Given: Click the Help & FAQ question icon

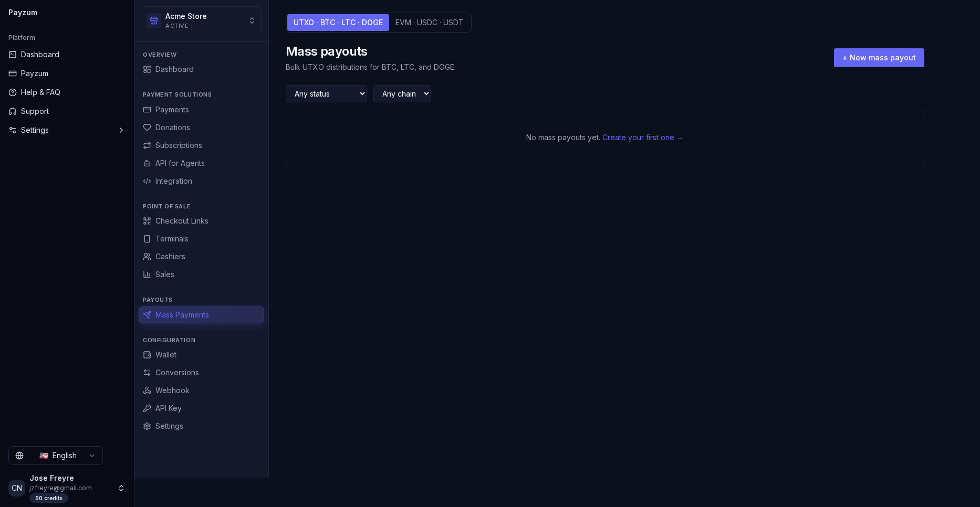Looking at the screenshot, I should 13,92.
